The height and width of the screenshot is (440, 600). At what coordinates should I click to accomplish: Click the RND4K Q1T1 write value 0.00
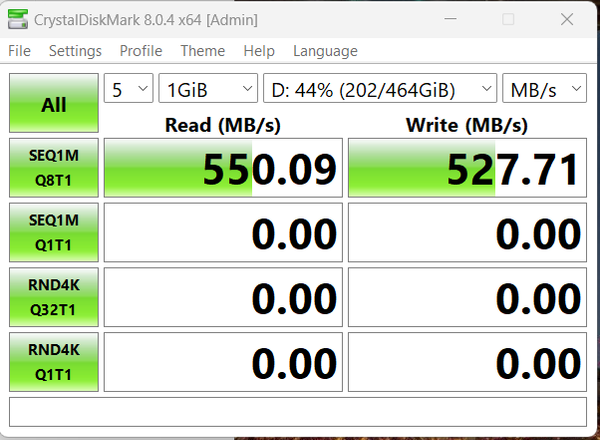pos(467,362)
